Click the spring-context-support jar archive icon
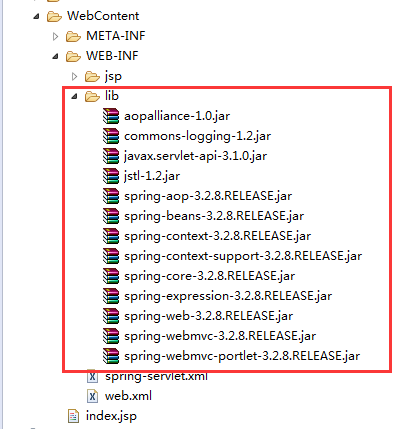403x429 pixels. (x=111, y=256)
